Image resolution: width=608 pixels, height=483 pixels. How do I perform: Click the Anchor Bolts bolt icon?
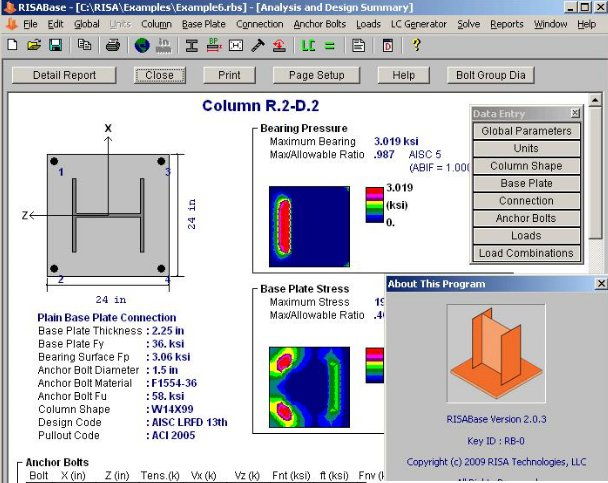point(257,46)
